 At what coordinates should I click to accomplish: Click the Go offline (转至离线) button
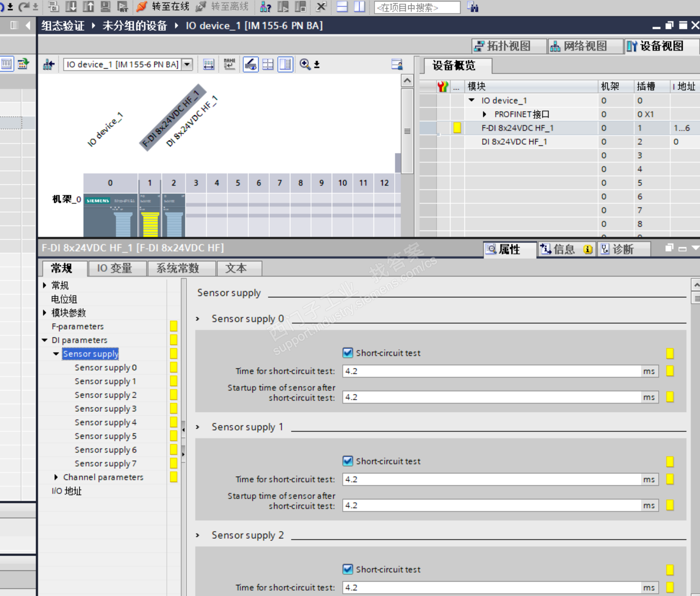click(x=222, y=6)
